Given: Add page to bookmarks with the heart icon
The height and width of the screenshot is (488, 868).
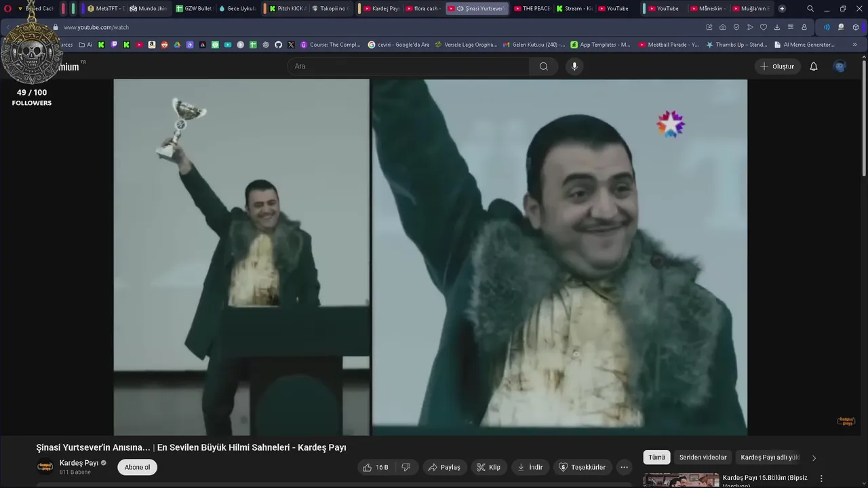Looking at the screenshot, I should (764, 27).
